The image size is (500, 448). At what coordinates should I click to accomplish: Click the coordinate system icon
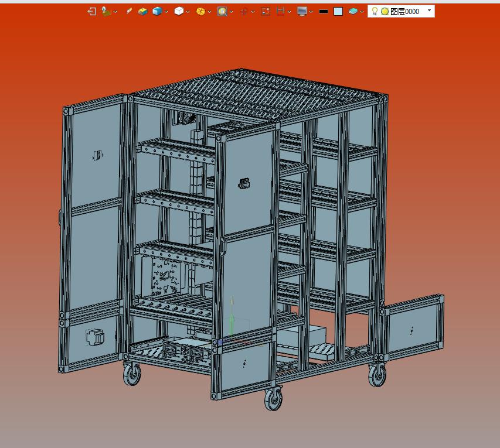click(106, 11)
